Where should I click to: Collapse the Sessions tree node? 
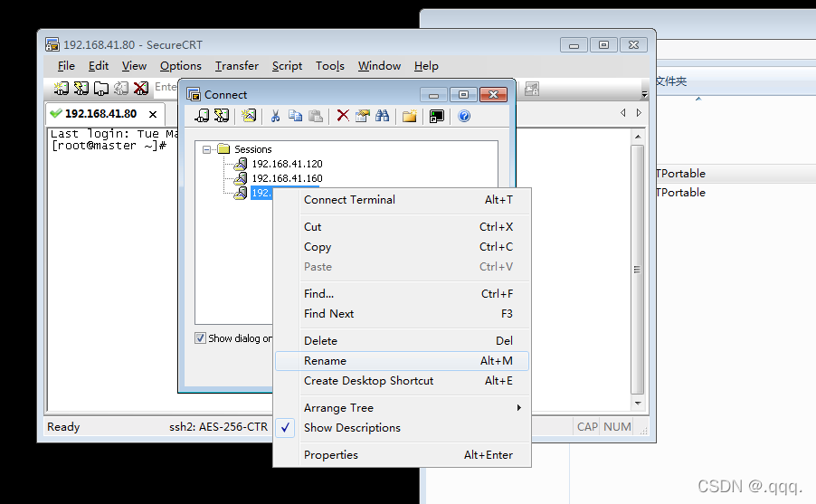(206, 149)
